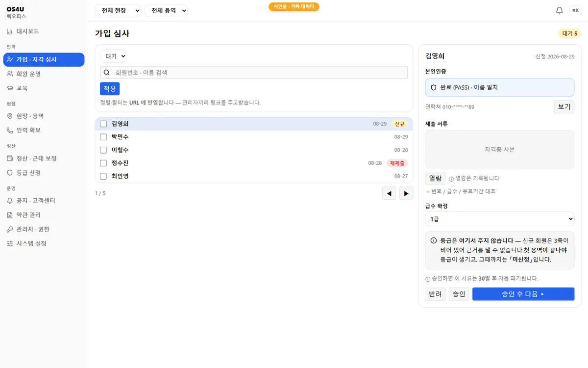Open 정산 · 근태 보정 page
Image resolution: width=588 pixels, height=368 pixels.
(x=44, y=158)
